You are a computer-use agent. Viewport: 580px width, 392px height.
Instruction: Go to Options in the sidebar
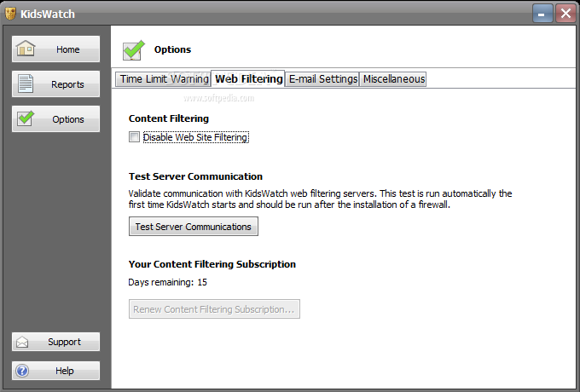tap(55, 118)
